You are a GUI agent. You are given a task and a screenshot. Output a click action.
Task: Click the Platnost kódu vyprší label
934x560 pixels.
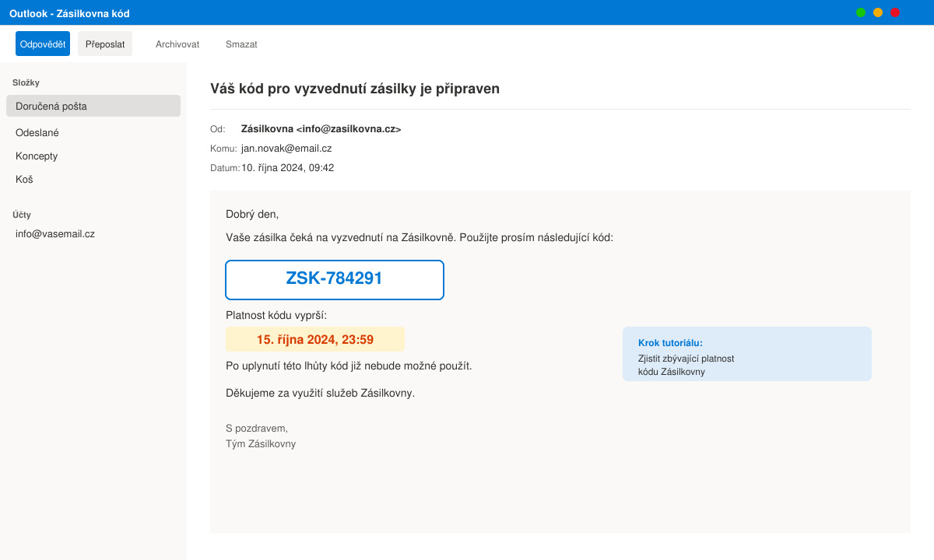pos(276,315)
